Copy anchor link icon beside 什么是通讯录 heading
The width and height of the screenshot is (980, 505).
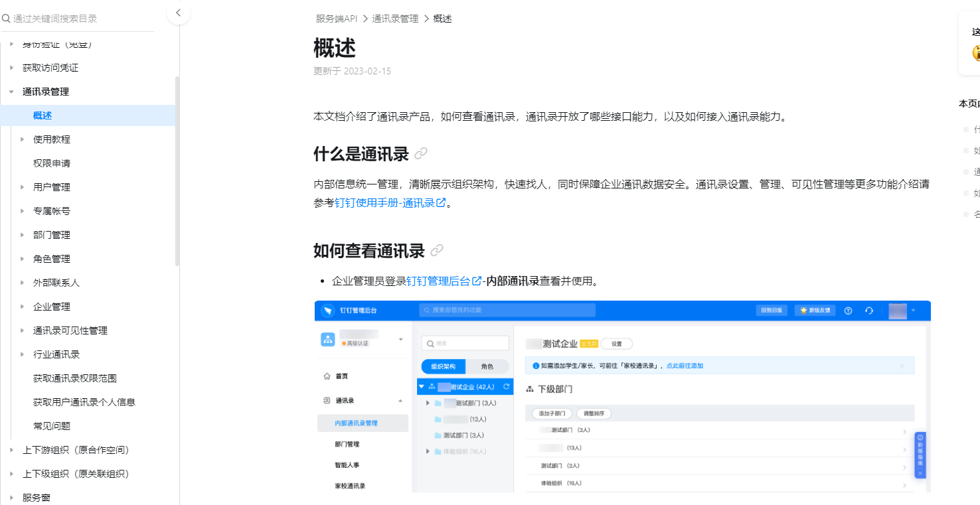click(x=421, y=154)
